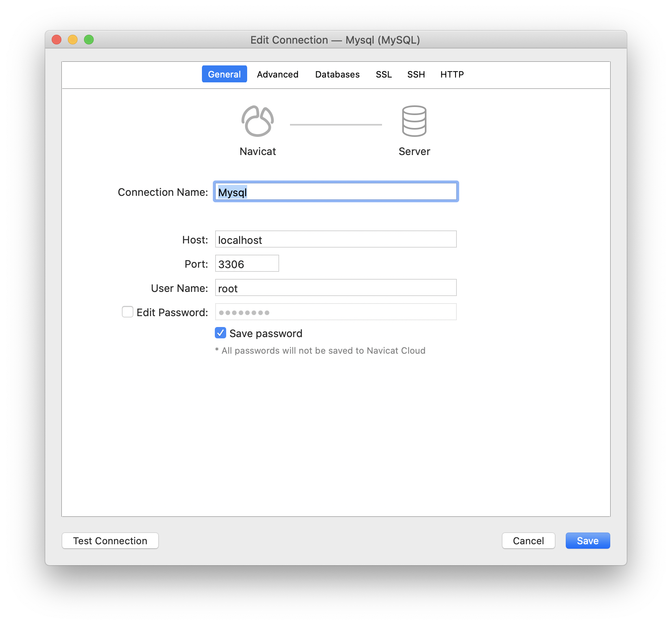The height and width of the screenshot is (625, 672).
Task: Cancel editing the connection
Action: 528,541
